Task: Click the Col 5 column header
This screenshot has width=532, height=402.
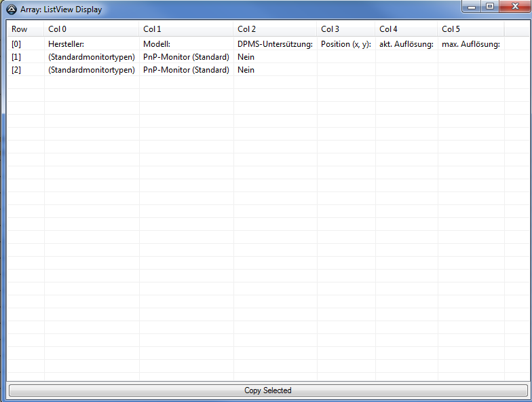Action: (x=451, y=29)
